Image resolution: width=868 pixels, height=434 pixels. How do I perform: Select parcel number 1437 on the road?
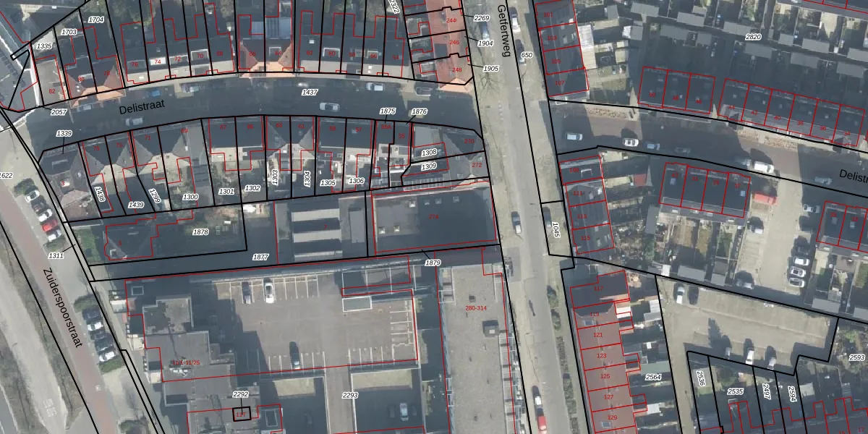[x=310, y=93]
